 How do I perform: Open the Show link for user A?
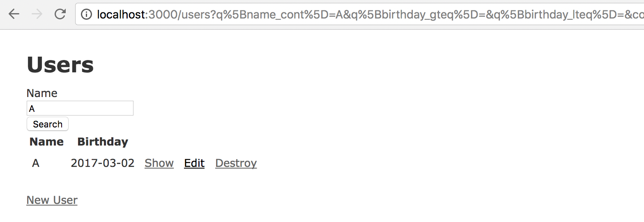coord(159,163)
